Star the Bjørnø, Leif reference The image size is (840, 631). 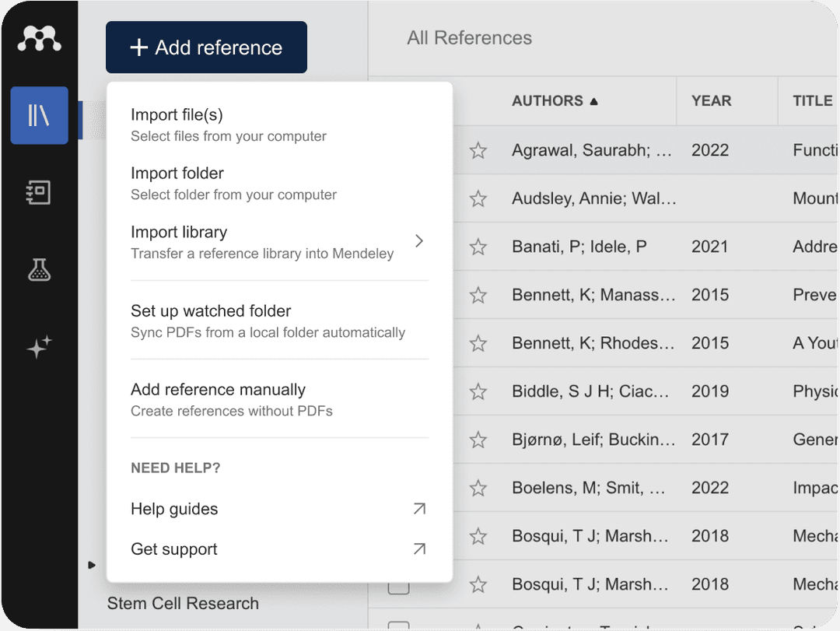(x=478, y=440)
